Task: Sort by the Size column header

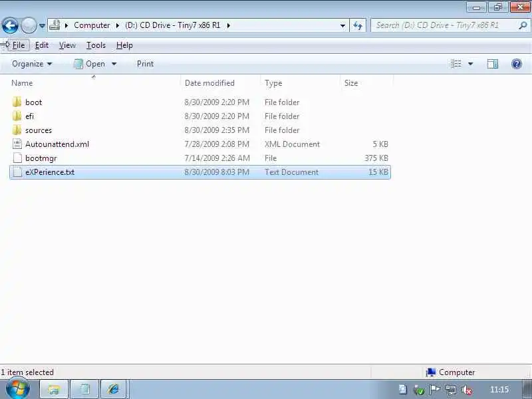Action: pos(366,82)
